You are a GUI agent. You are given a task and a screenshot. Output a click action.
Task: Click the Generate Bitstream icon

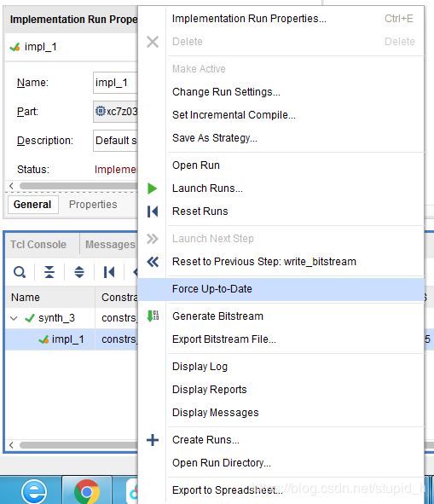tap(153, 316)
